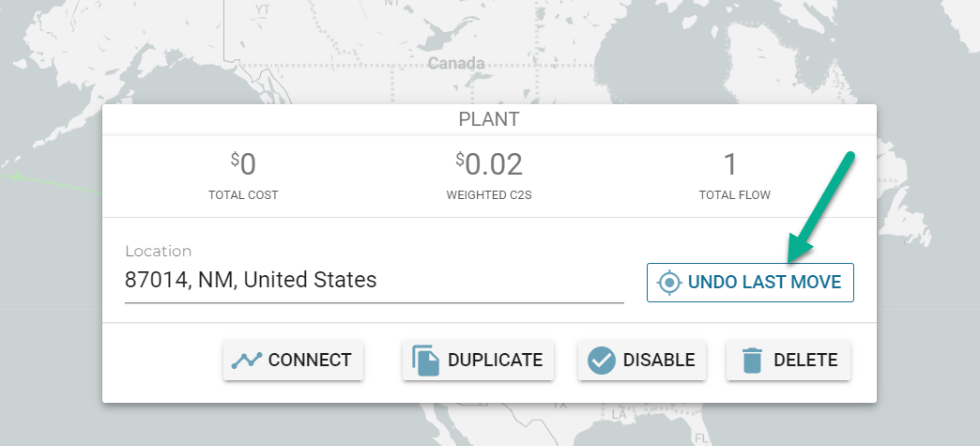Toggle the plant off with DISABLE
This screenshot has height=446, width=980.
(642, 361)
